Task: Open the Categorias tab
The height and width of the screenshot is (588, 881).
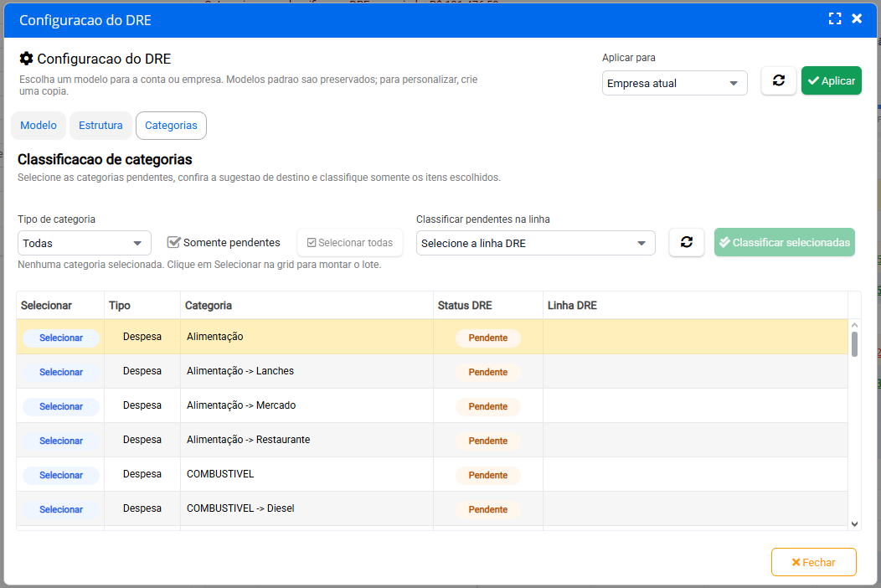Action: tap(171, 126)
